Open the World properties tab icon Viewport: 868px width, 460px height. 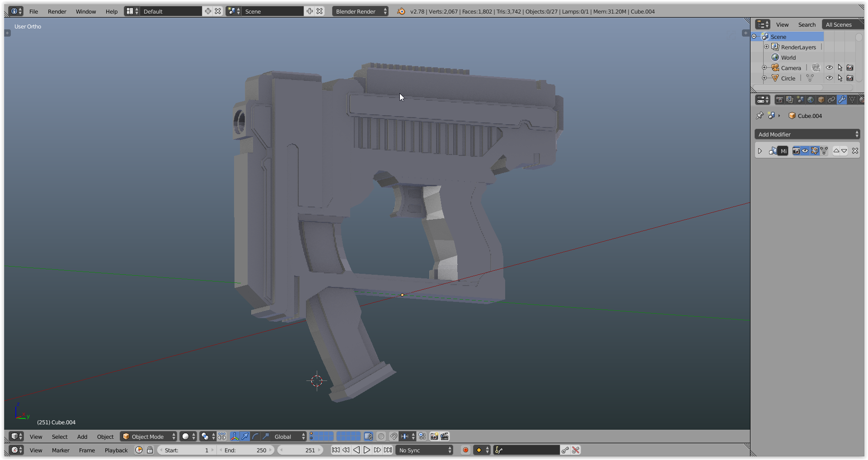(811, 100)
